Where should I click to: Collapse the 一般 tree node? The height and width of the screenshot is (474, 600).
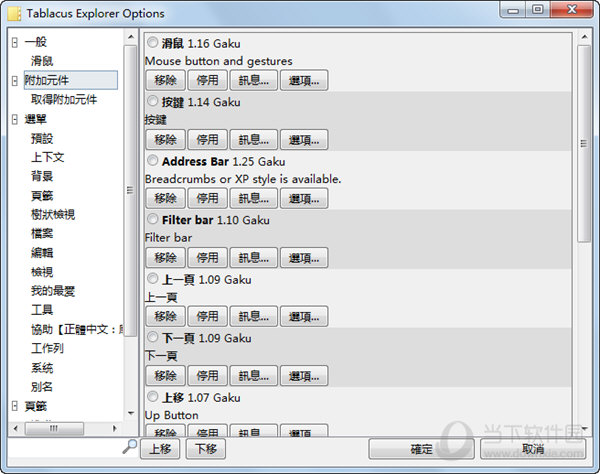pos(15,42)
